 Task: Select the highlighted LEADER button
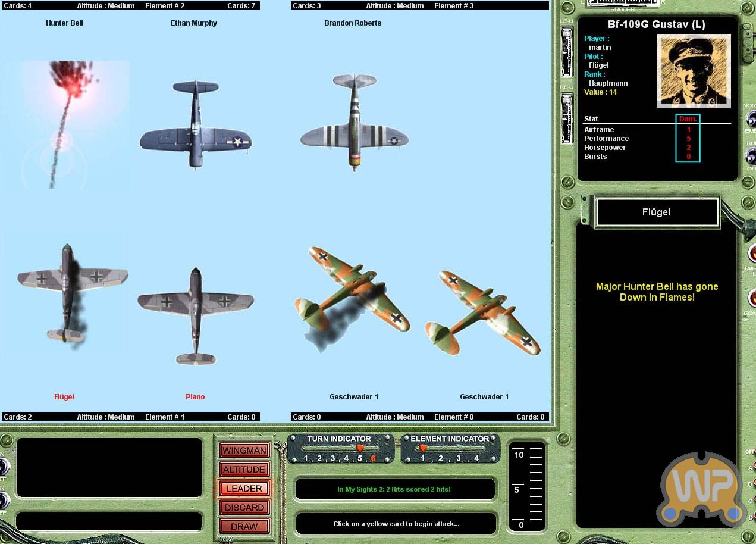click(244, 489)
